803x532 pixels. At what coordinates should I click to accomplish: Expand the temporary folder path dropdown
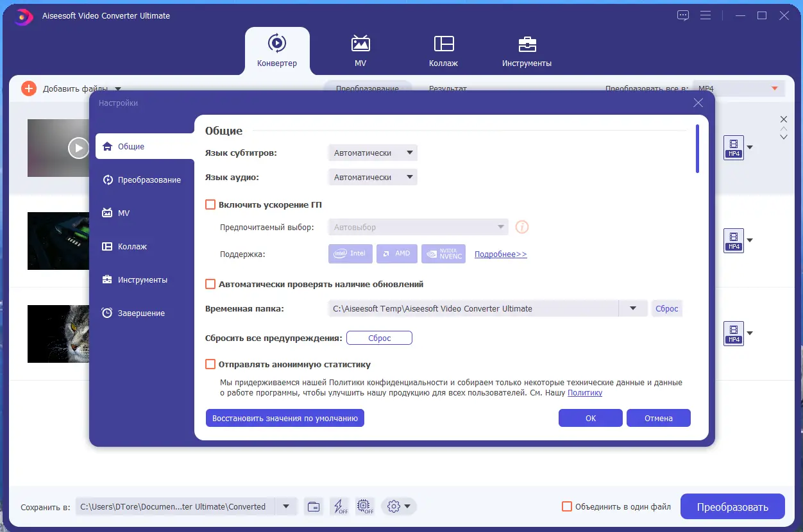pos(633,308)
